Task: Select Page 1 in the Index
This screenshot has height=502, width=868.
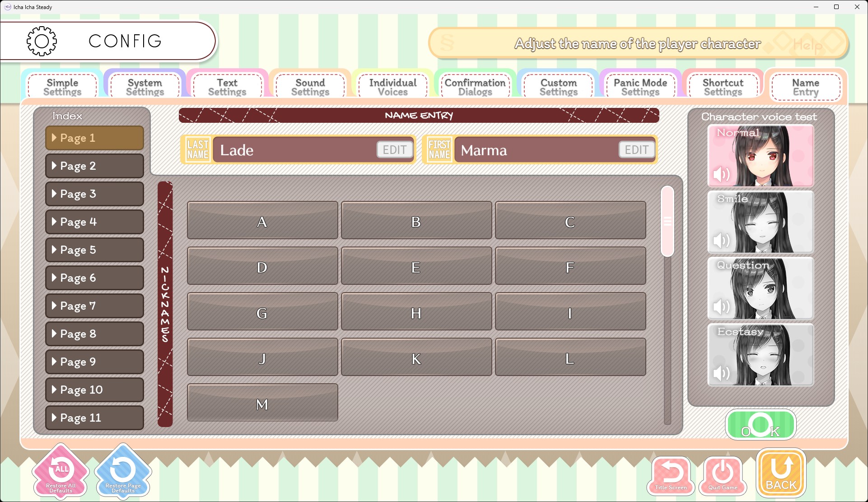Action: tap(94, 138)
